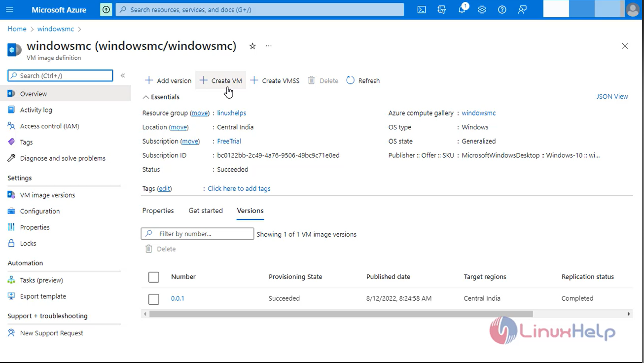Click the table's scroll right arrow
This screenshot has height=363, width=644.
(x=629, y=314)
